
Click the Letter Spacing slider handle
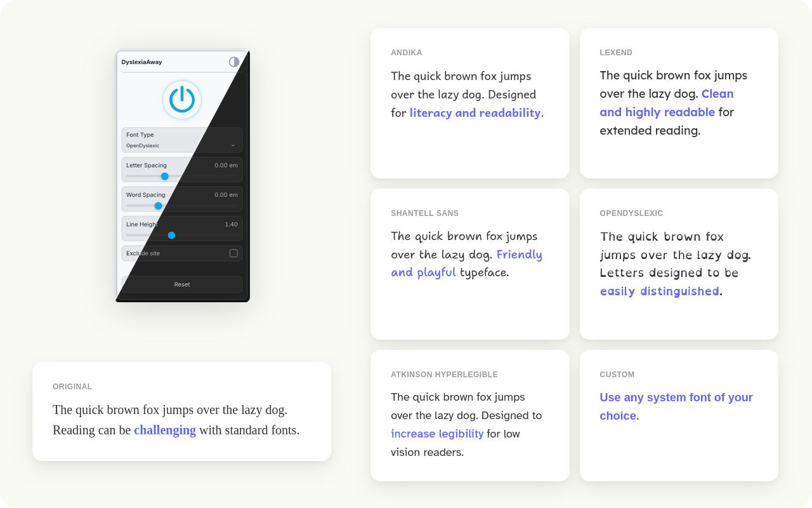click(x=165, y=177)
